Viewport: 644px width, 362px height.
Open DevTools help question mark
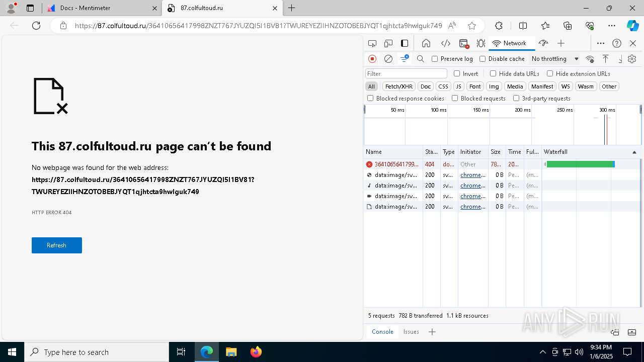(617, 43)
